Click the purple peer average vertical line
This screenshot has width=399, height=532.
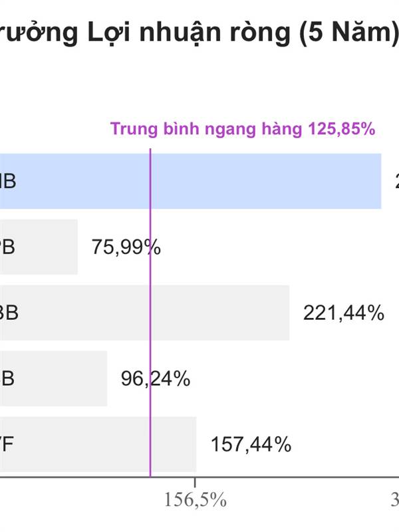(150, 313)
